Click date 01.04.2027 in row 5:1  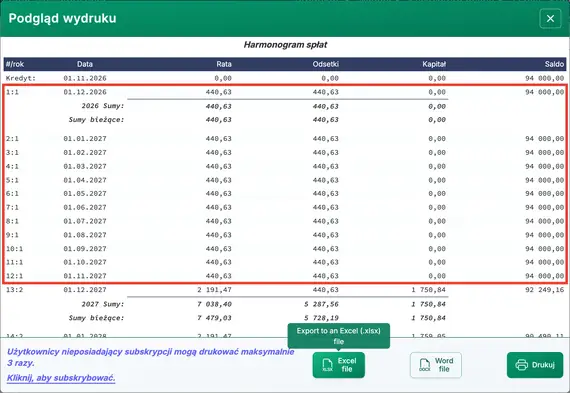pos(85,180)
